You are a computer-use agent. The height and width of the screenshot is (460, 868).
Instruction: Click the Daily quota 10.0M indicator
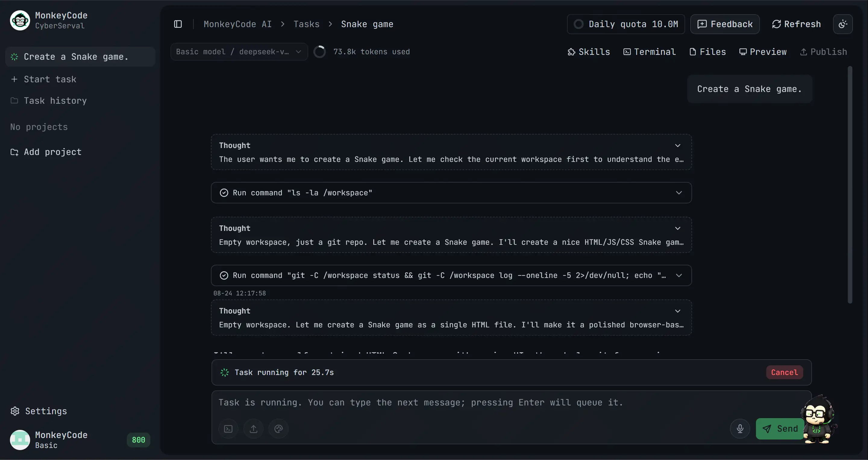(626, 24)
